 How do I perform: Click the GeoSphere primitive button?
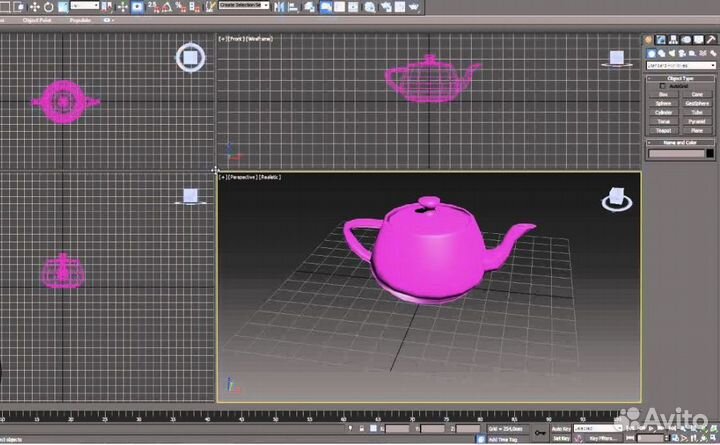coord(697,103)
